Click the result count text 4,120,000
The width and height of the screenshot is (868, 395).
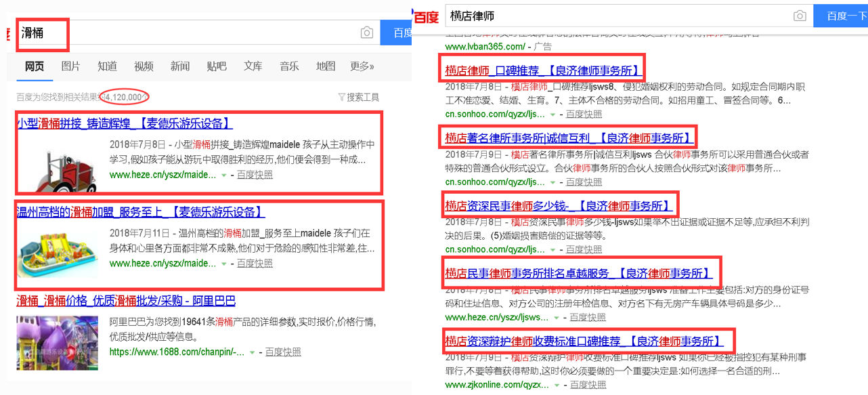point(124,98)
